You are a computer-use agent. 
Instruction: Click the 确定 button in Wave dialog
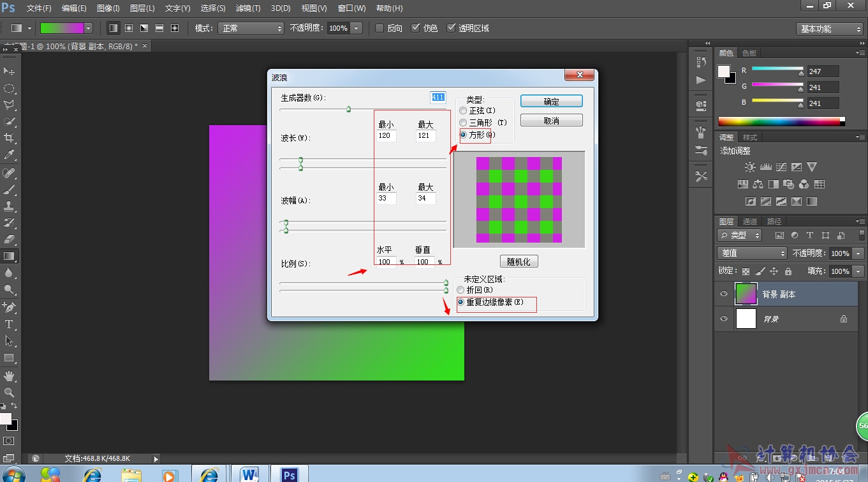point(552,102)
